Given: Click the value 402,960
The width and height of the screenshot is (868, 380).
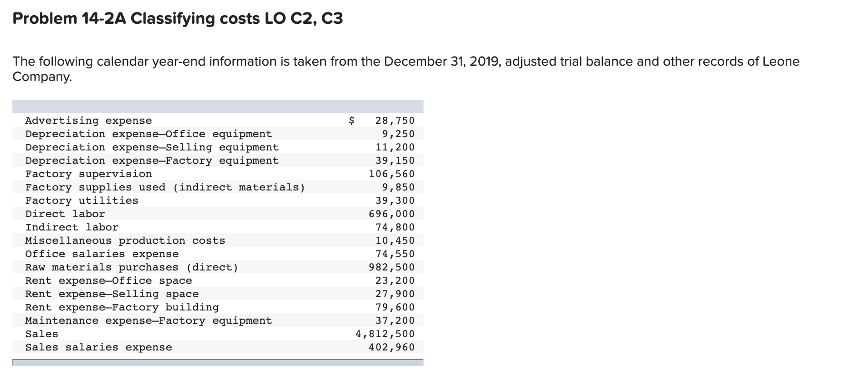Looking at the screenshot, I should click(392, 348).
